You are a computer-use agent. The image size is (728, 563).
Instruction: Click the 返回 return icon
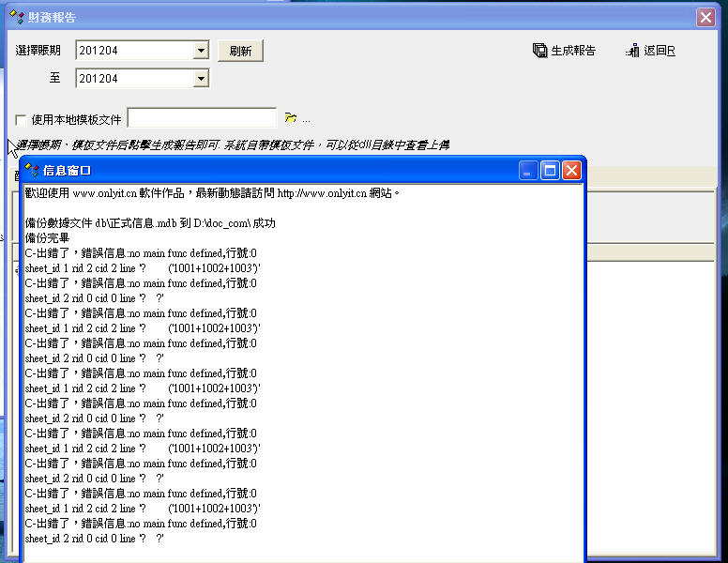[633, 51]
